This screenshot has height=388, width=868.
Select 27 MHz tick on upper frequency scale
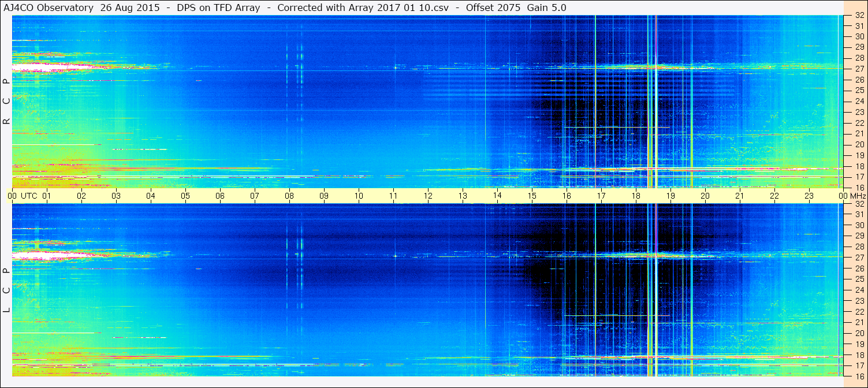tap(859, 69)
